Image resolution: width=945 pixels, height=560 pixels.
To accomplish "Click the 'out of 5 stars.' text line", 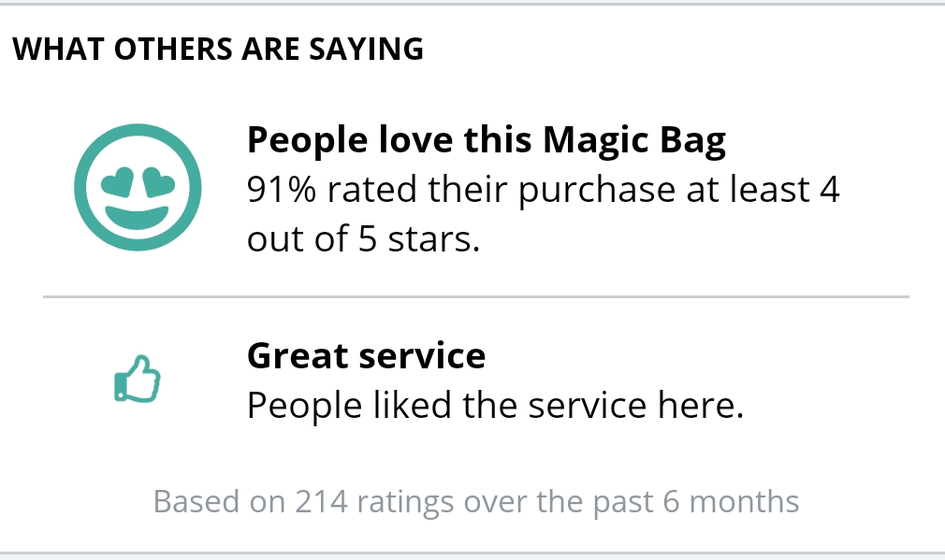I will click(363, 238).
